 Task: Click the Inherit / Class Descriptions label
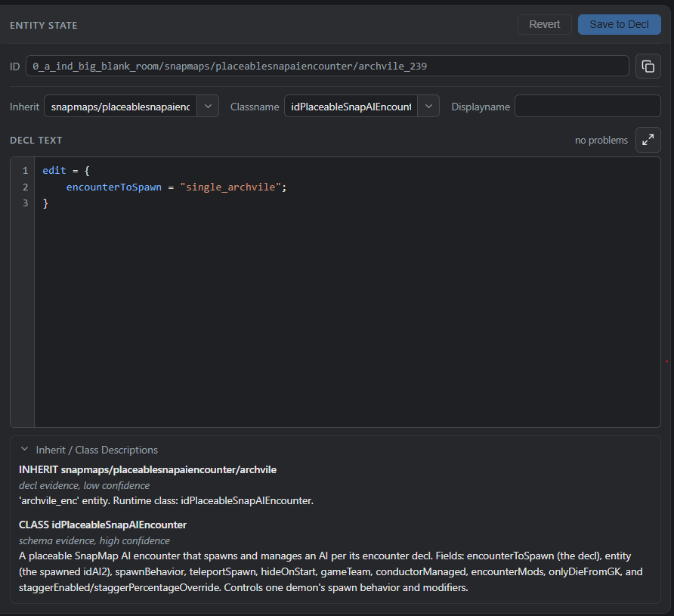tap(97, 450)
